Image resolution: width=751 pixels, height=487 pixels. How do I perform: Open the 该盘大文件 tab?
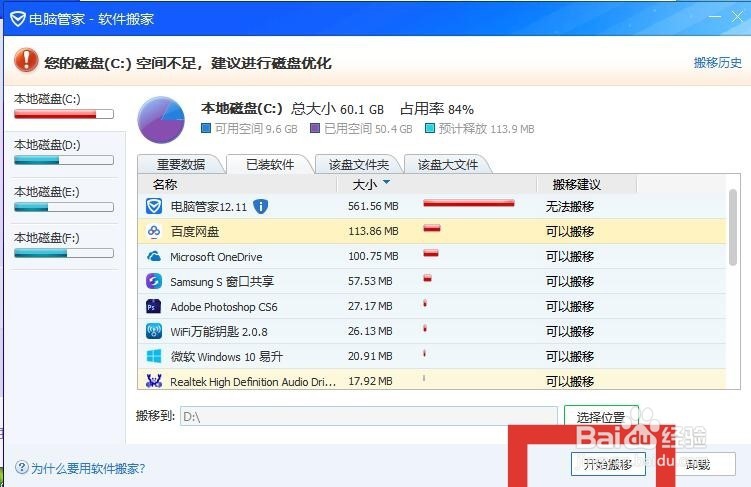pyautogui.click(x=447, y=164)
